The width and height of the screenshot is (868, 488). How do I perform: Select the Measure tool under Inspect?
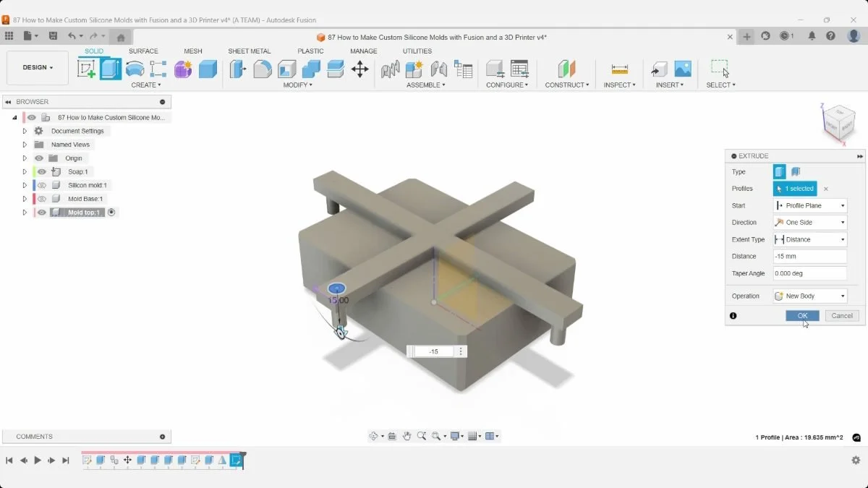coord(620,69)
